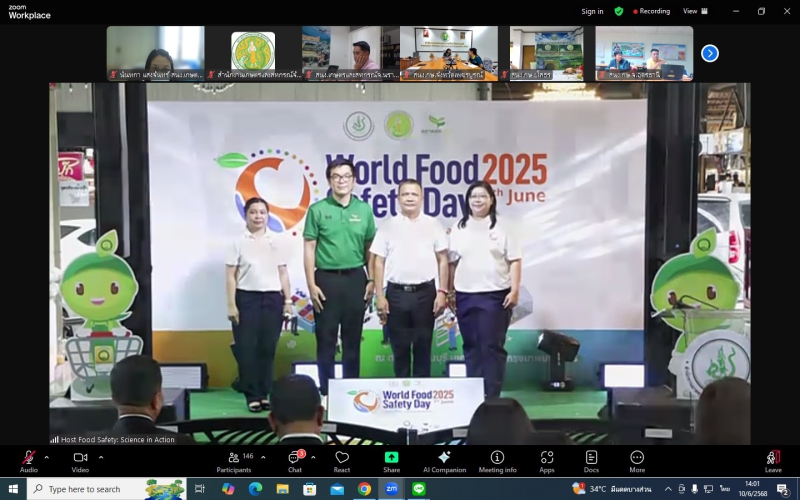Open Microsoft Edge from the taskbar

255,489
